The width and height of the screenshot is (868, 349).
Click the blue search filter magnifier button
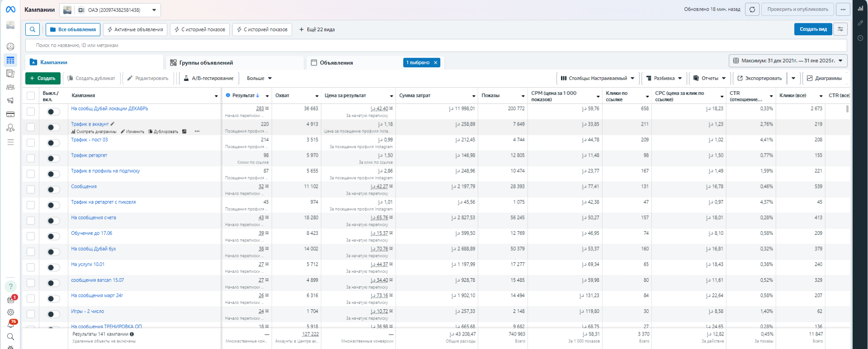pos(33,29)
